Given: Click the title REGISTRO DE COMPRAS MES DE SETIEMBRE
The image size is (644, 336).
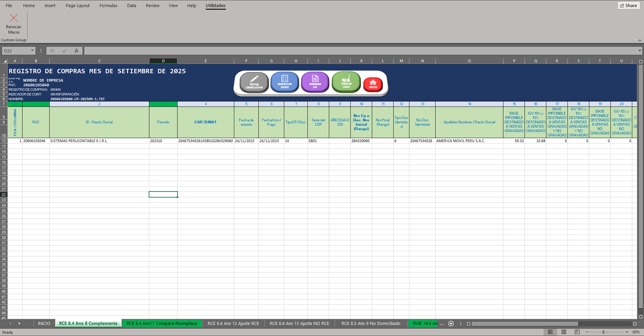Looking at the screenshot, I should (x=97, y=71).
